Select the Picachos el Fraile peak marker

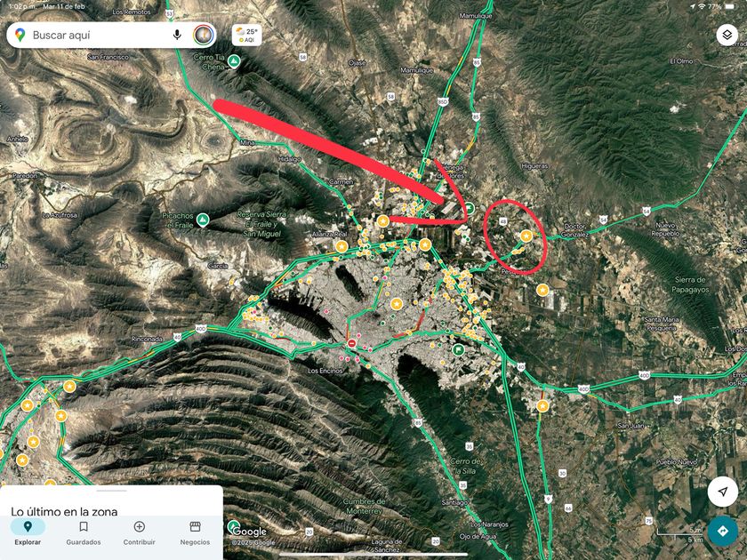(x=203, y=220)
